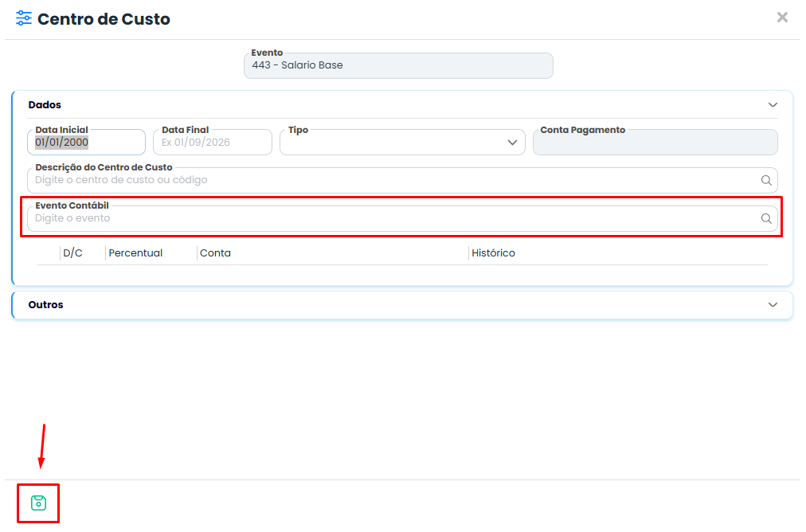Click the D/C column header

(x=73, y=253)
